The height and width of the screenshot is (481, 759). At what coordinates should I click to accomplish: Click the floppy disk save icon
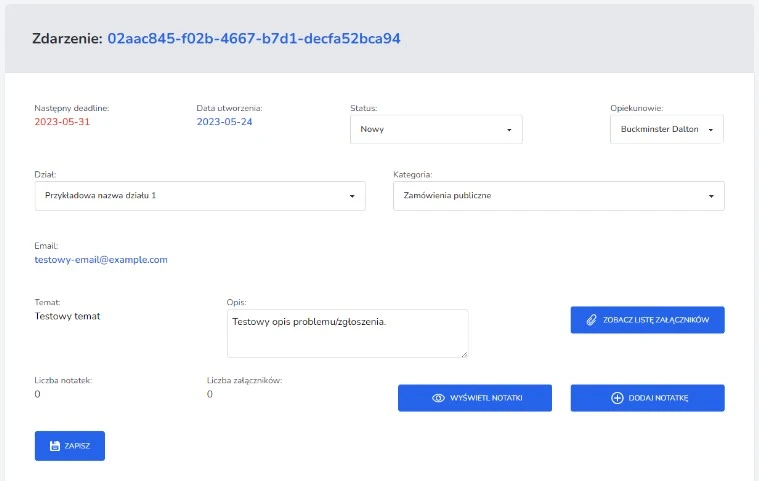54,446
